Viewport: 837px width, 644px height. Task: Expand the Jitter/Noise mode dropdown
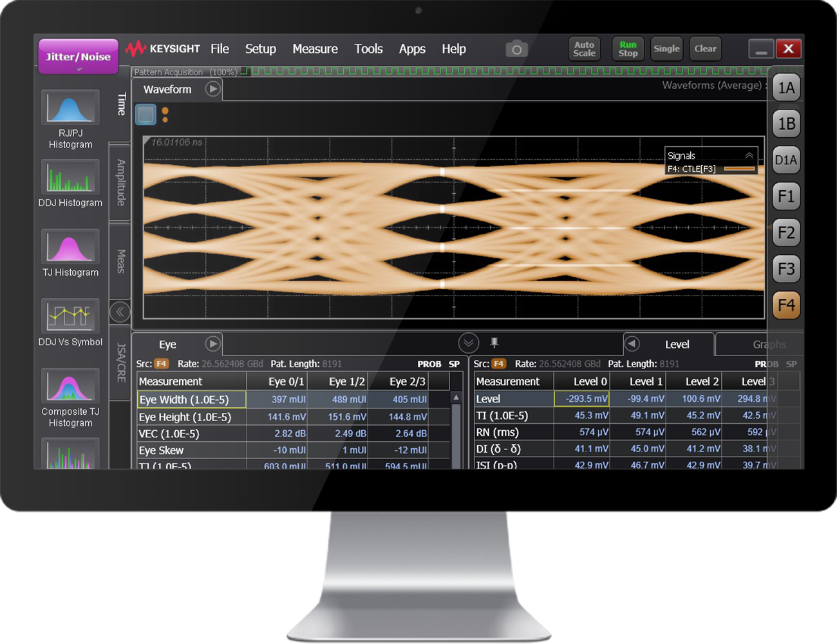pyautogui.click(x=78, y=58)
